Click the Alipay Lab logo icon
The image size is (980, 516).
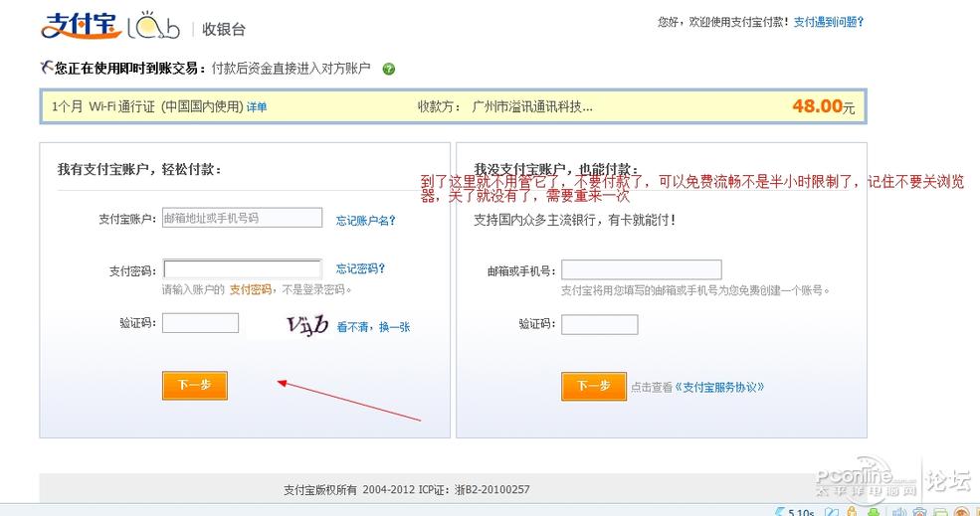pos(153,27)
